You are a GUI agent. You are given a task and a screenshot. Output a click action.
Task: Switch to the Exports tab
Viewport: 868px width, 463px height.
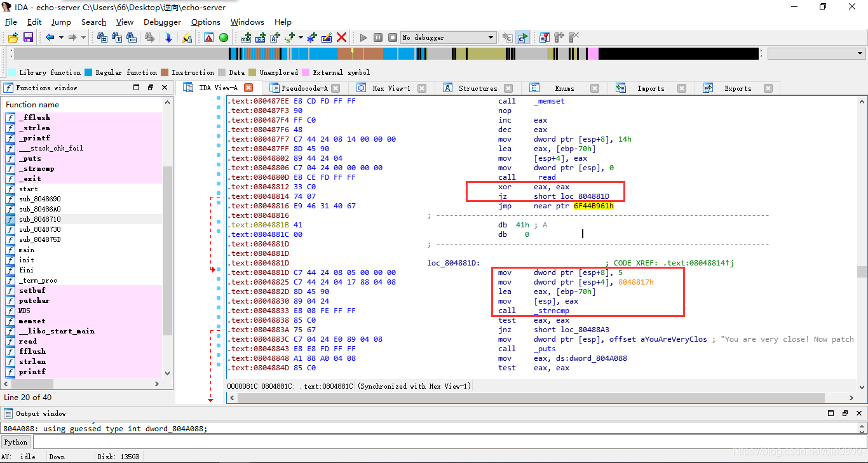tap(738, 88)
